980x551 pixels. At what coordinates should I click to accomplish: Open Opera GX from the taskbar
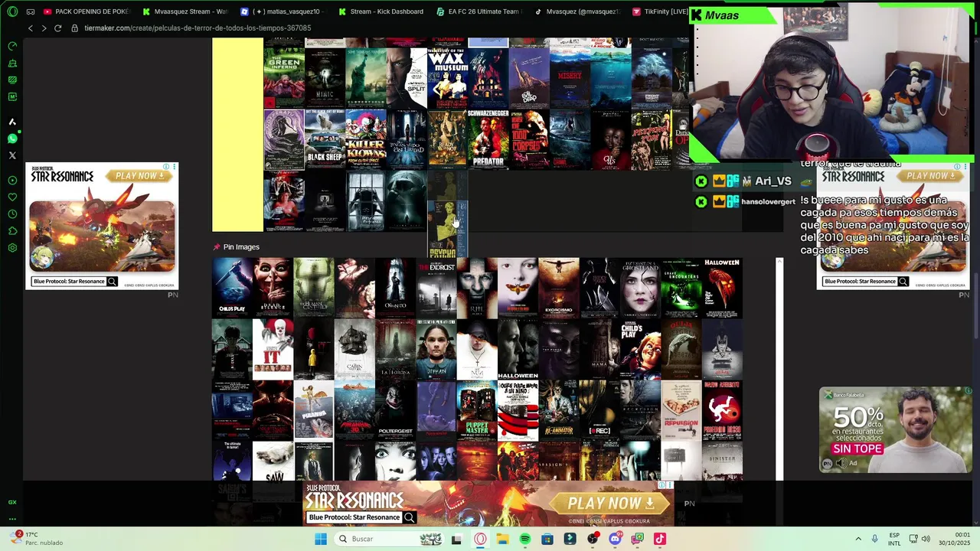pos(480,539)
